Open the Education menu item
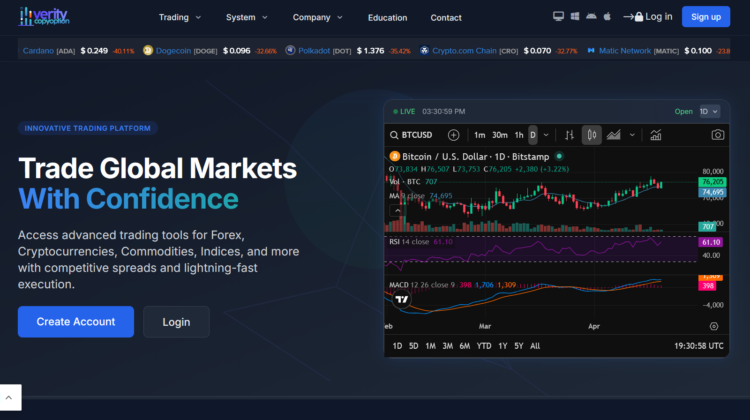This screenshot has width=750, height=420. tap(387, 17)
